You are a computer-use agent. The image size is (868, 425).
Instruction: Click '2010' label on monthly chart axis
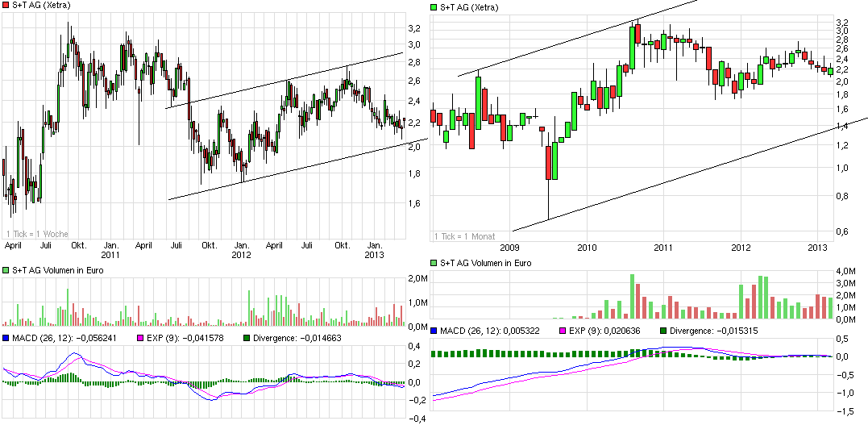(588, 247)
